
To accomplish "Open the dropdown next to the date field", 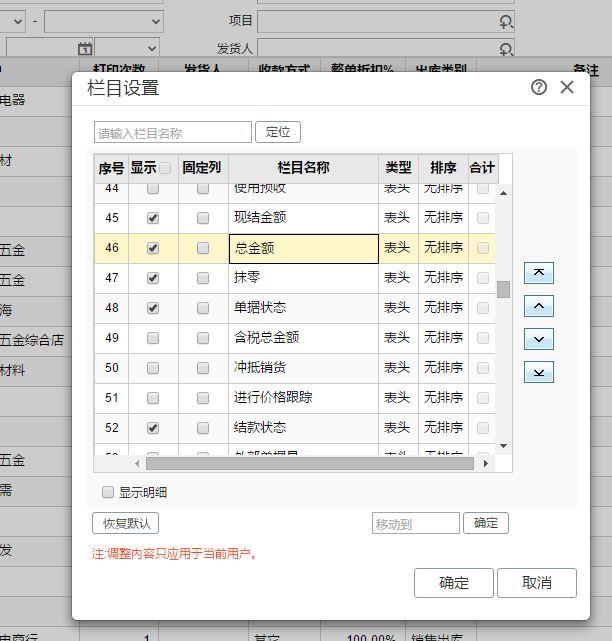I will 127,49.
